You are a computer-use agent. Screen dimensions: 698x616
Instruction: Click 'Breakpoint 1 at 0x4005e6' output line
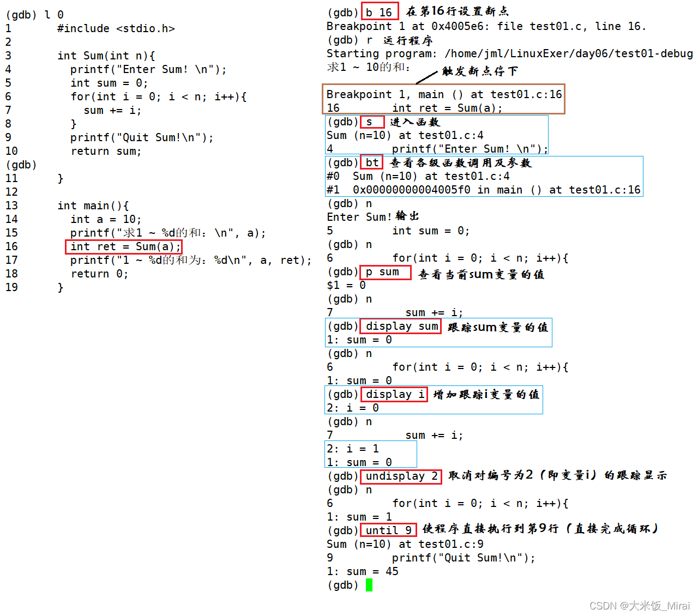pos(486,26)
